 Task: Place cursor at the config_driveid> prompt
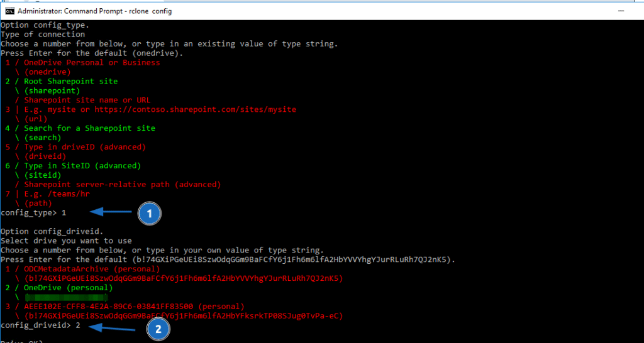click(x=78, y=325)
